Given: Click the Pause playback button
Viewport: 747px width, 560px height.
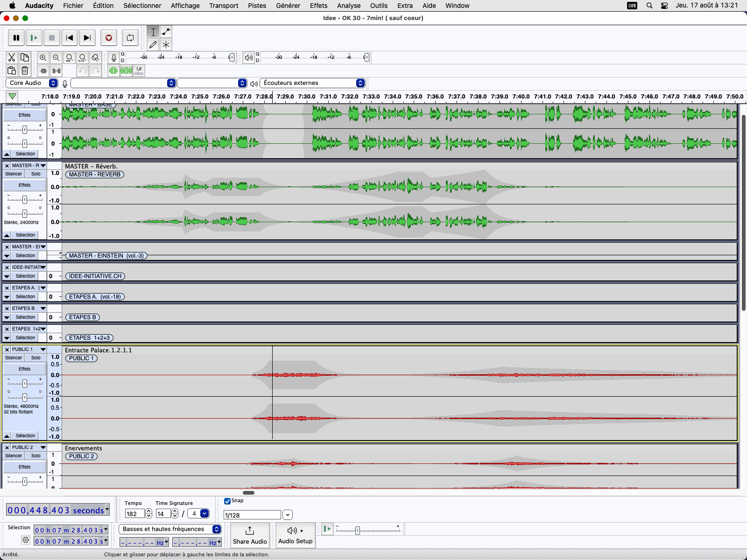Looking at the screenshot, I should [16, 38].
